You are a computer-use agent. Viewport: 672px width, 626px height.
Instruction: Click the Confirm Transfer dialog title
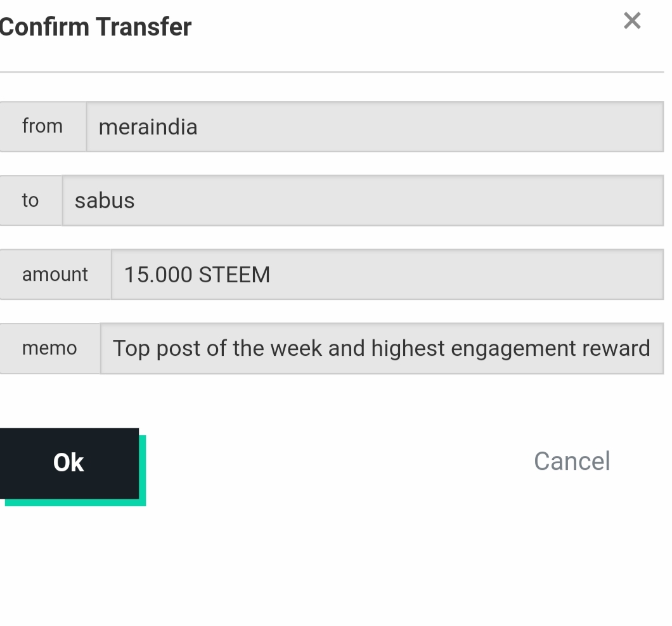coord(95,27)
